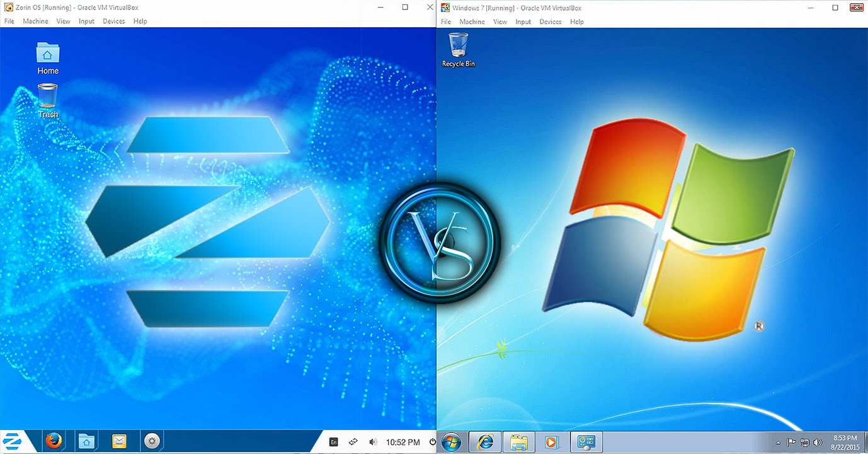Click the Zorin clock showing 10:52 PM
868x454 pixels.
(403, 443)
